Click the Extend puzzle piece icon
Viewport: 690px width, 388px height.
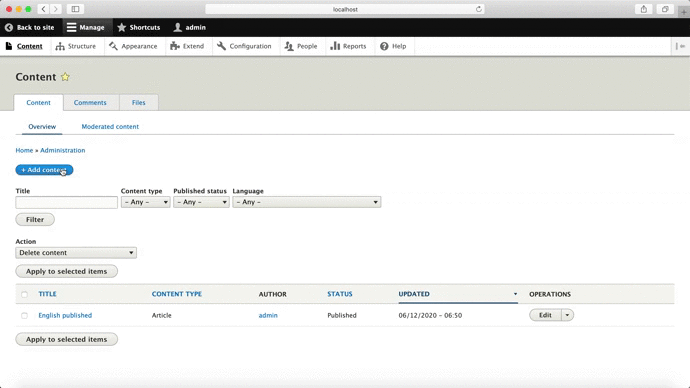175,46
